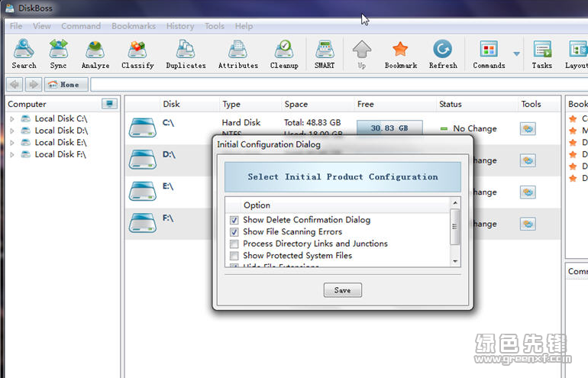The image size is (588, 378).
Task: Open tools icon for D:\ row
Action: point(528,160)
